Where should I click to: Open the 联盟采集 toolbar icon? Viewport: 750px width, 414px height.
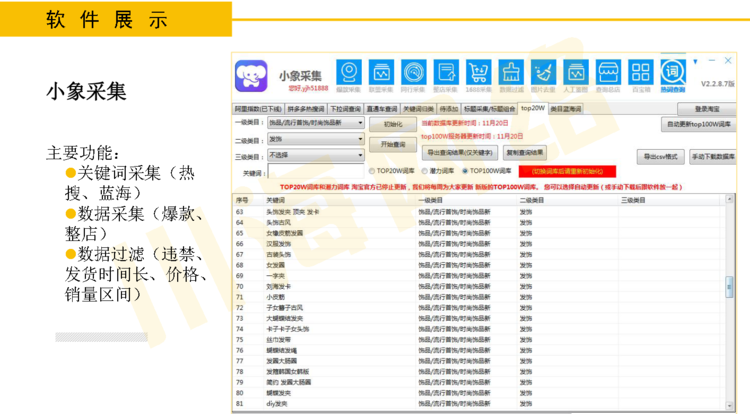click(x=381, y=73)
